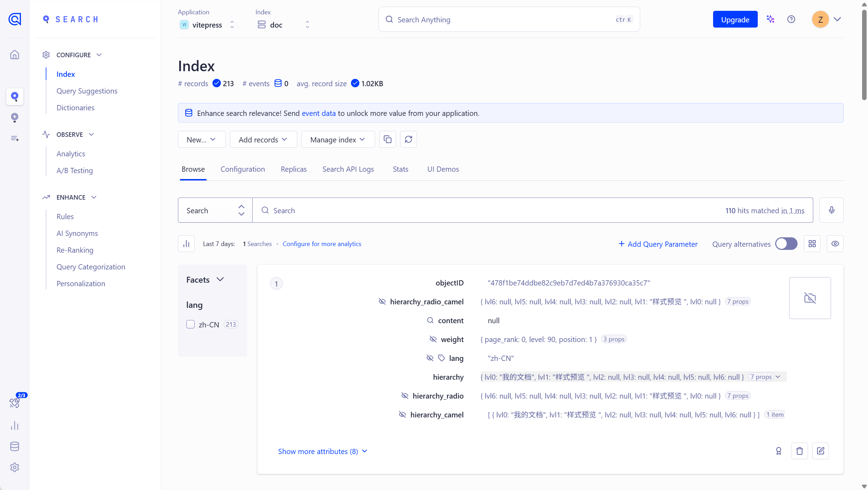Check the zh-CN lang facet checkbox
The width and height of the screenshot is (868, 490).
coord(190,324)
